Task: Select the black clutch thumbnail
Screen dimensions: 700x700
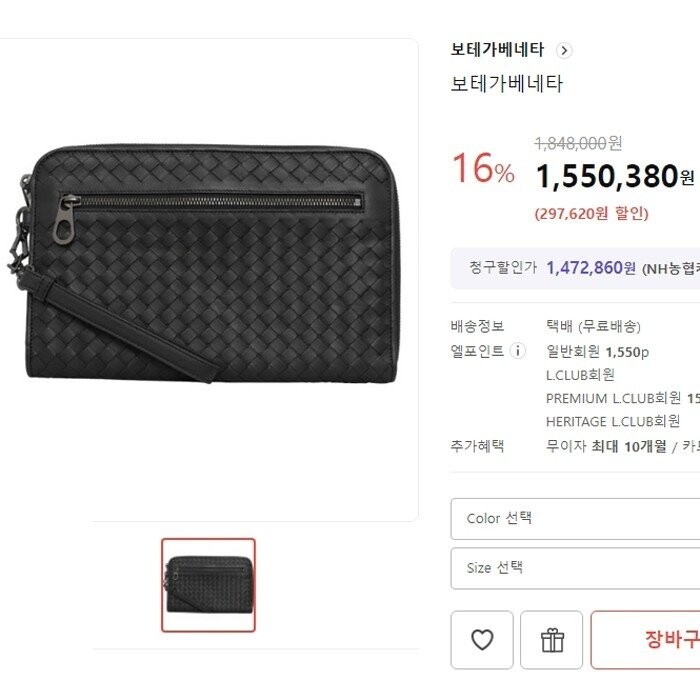Action: 208,585
